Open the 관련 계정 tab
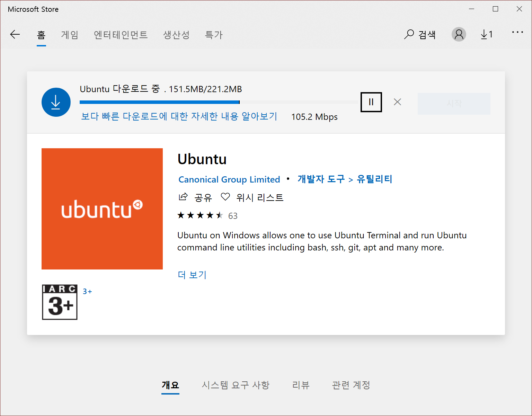Viewport: 532px width, 416px height. click(351, 385)
